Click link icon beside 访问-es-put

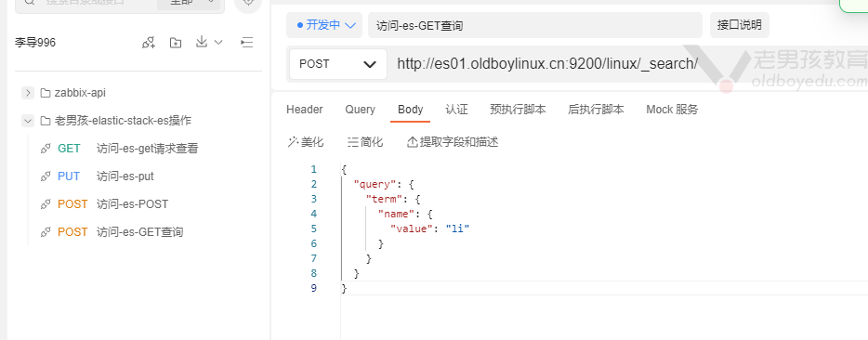point(46,177)
